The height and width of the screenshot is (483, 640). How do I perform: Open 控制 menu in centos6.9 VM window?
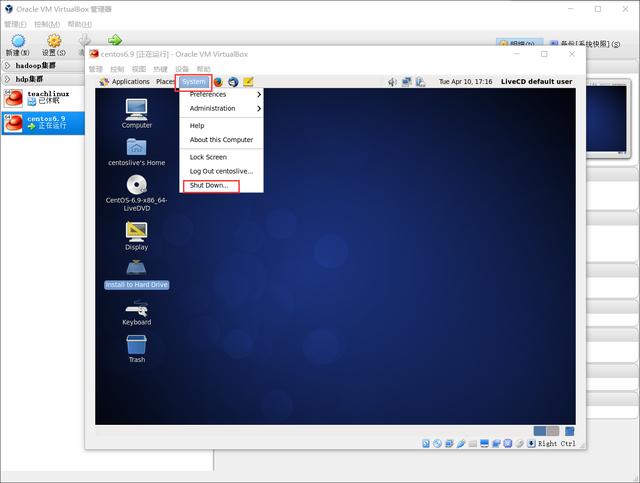click(x=117, y=69)
